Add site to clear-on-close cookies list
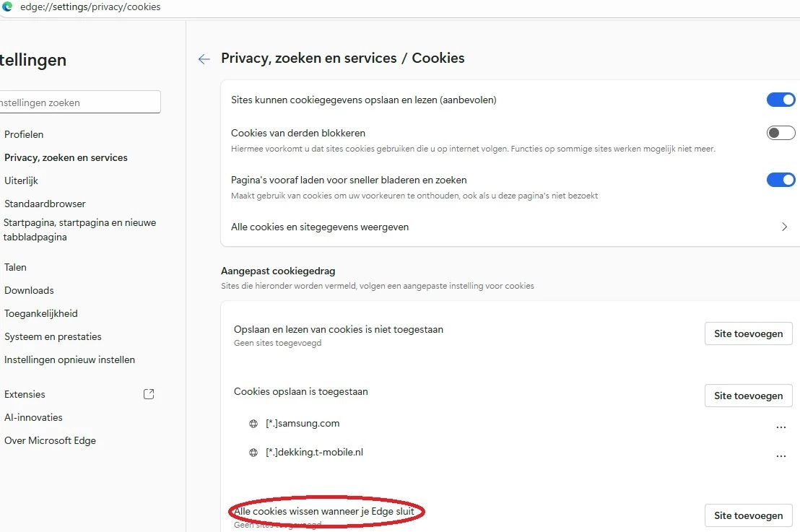The height and width of the screenshot is (532, 800). tap(748, 515)
